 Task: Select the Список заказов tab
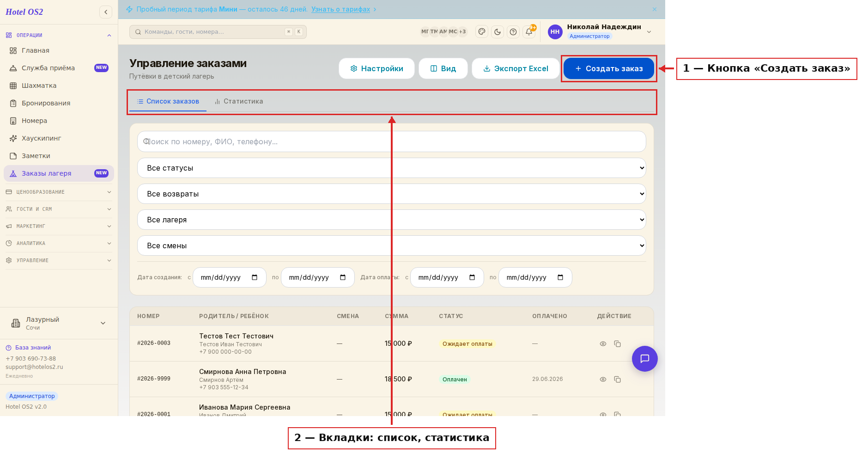tap(168, 101)
